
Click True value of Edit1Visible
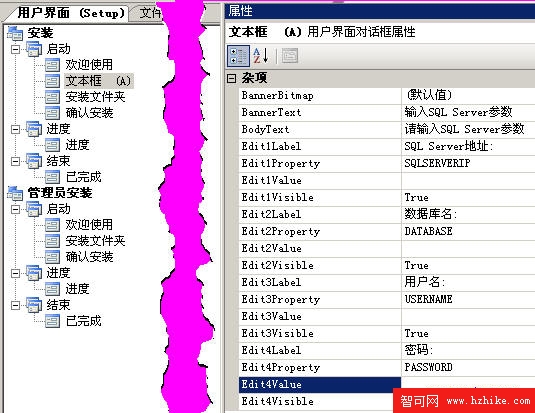tap(416, 198)
